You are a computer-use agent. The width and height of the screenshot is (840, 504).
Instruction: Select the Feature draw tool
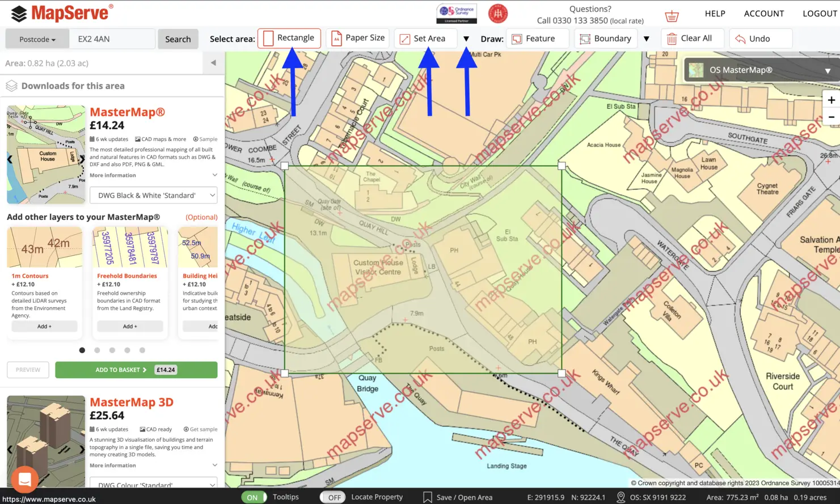click(537, 39)
